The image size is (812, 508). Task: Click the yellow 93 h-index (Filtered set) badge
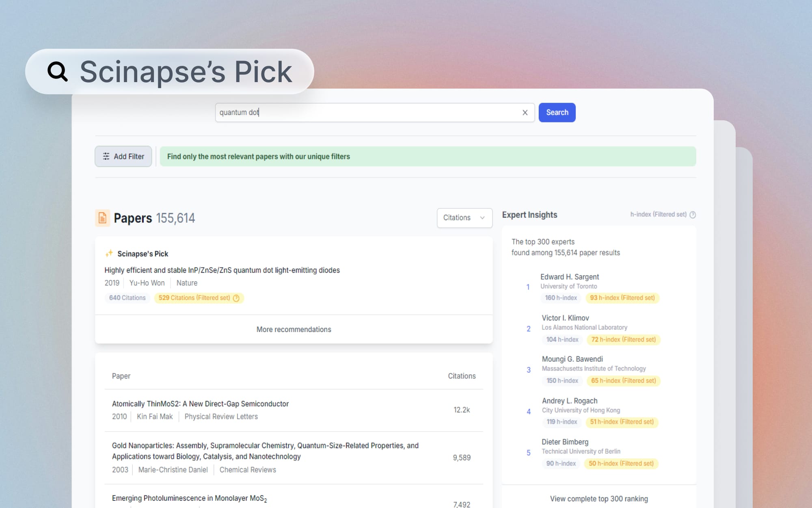tap(622, 298)
